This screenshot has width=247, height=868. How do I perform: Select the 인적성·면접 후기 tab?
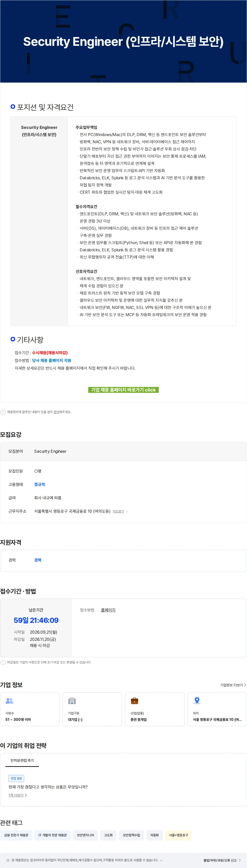click(22, 760)
